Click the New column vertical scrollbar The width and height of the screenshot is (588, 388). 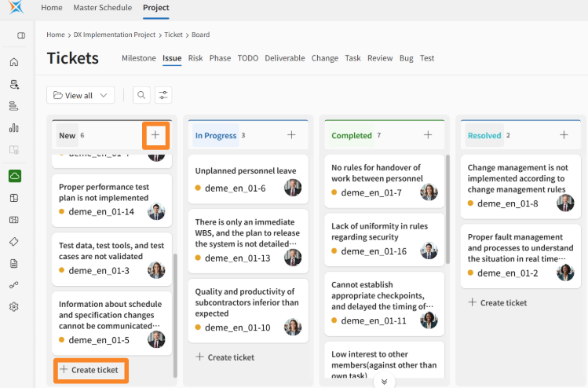175,314
